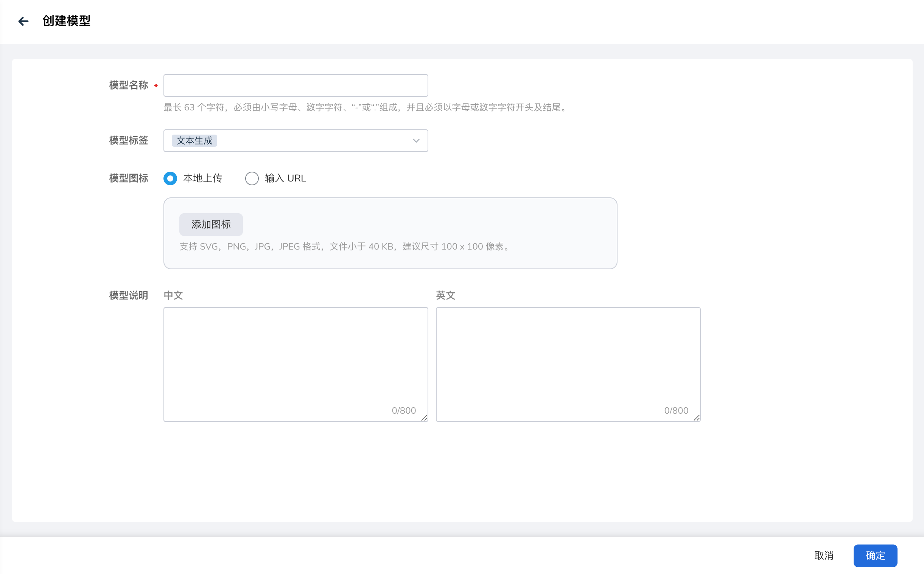
Task: Click the 文本生成 tag chip
Action: [x=194, y=141]
